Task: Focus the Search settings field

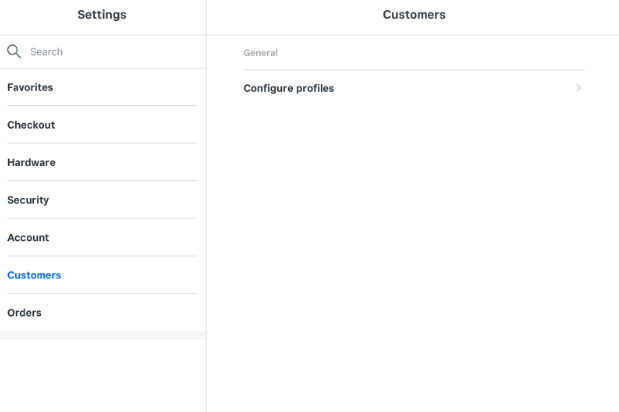Action: [110, 52]
